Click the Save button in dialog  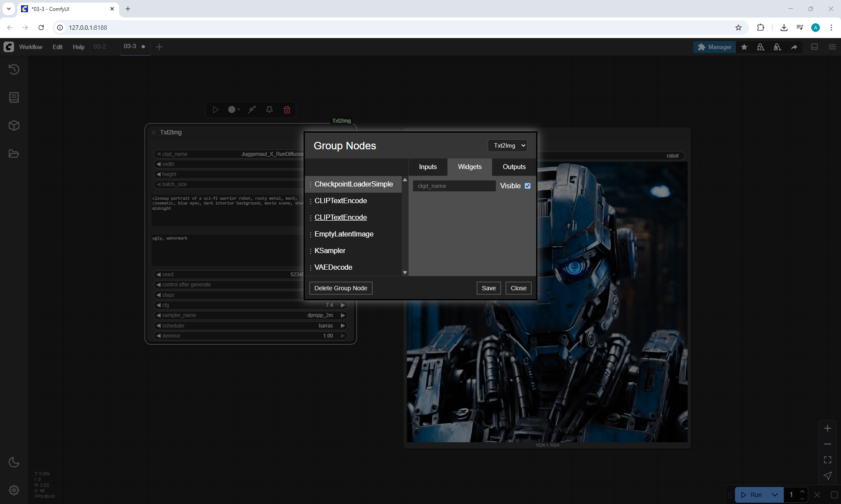(488, 288)
